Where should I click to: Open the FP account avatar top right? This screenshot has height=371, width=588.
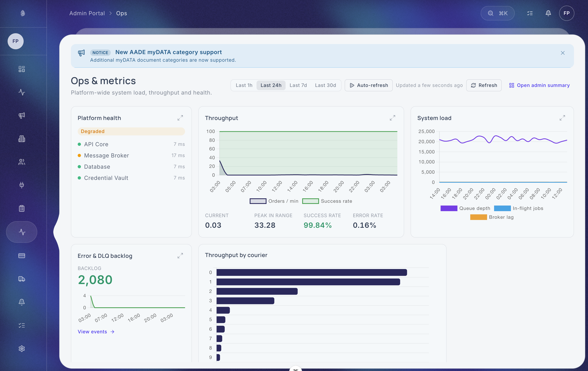(x=567, y=13)
